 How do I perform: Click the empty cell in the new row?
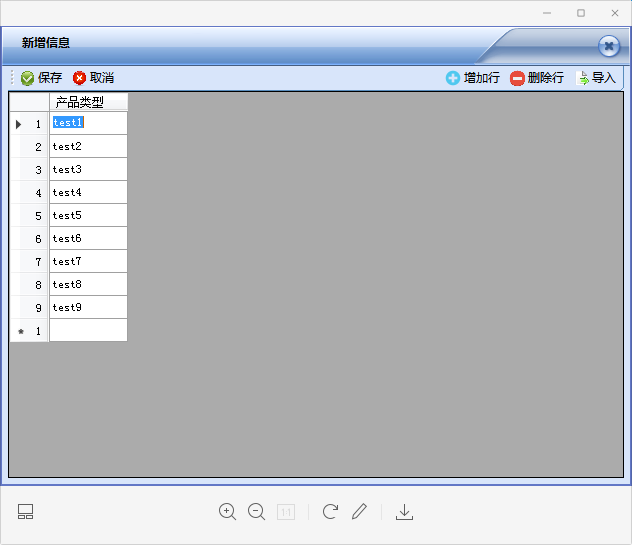click(89, 331)
